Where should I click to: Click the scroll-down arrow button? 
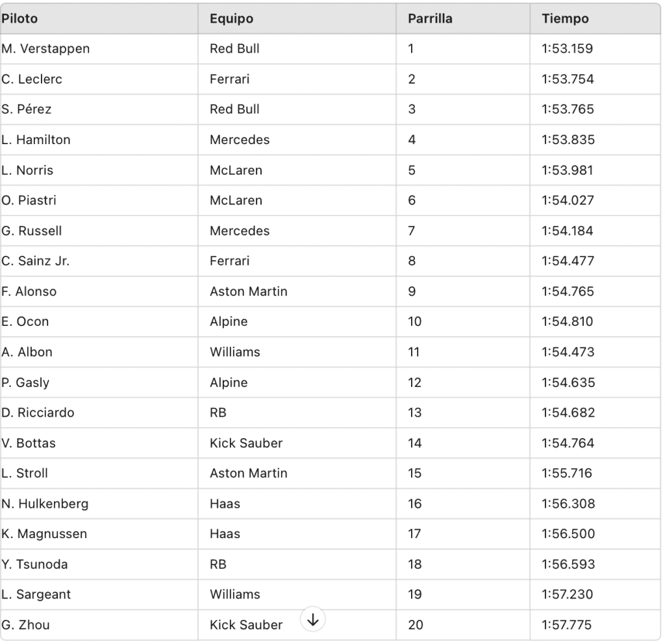pos(313,619)
